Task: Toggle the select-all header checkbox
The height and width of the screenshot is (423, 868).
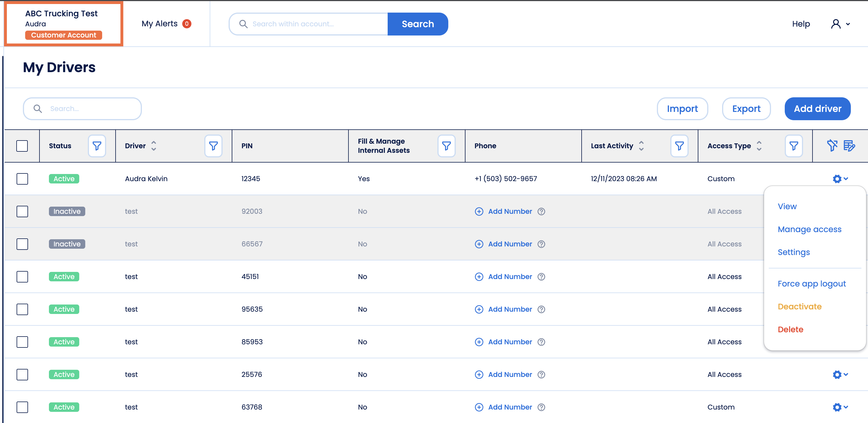Action: 22,146
